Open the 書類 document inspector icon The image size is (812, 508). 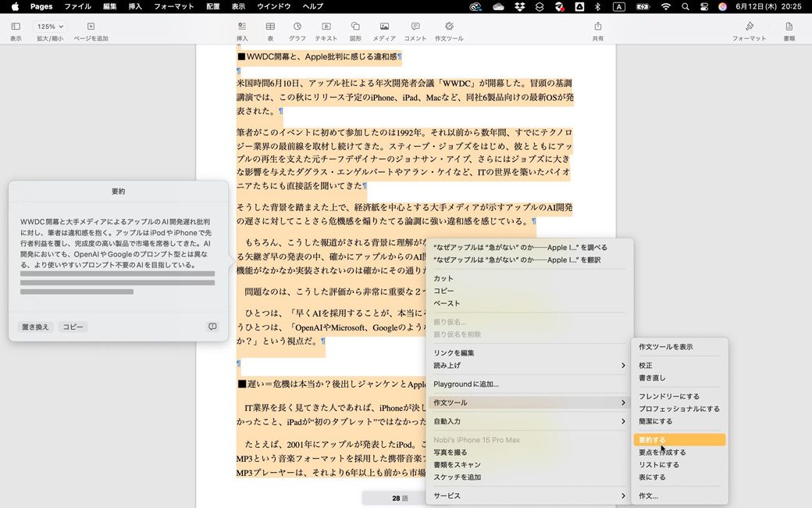pos(789,27)
